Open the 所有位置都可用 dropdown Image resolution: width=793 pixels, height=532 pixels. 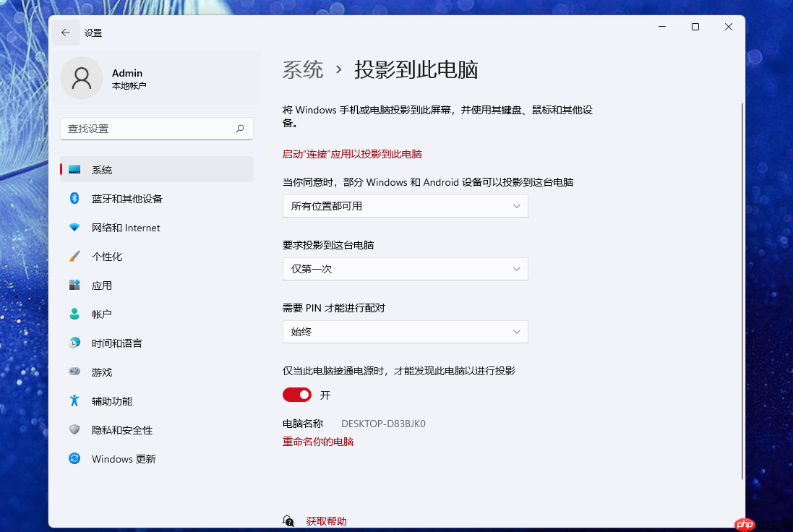405,206
